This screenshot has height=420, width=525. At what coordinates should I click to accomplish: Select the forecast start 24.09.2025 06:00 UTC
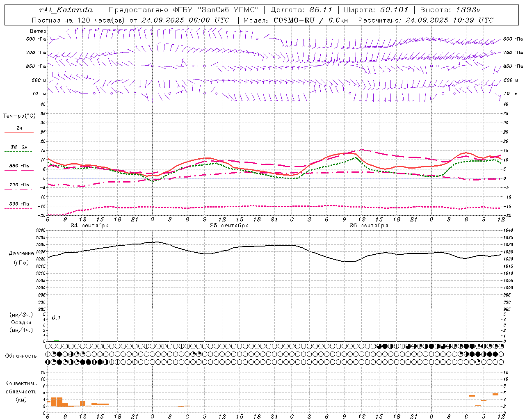(185, 20)
